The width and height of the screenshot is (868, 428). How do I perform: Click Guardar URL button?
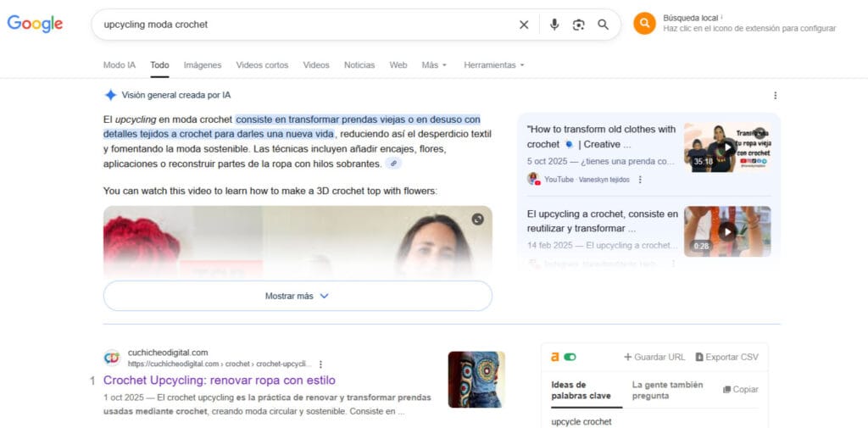[x=654, y=357]
